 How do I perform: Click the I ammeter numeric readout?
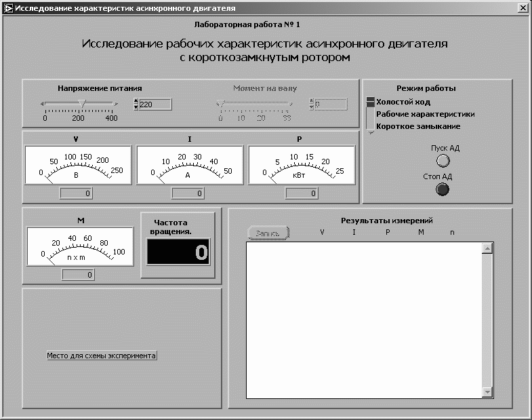pos(188,193)
